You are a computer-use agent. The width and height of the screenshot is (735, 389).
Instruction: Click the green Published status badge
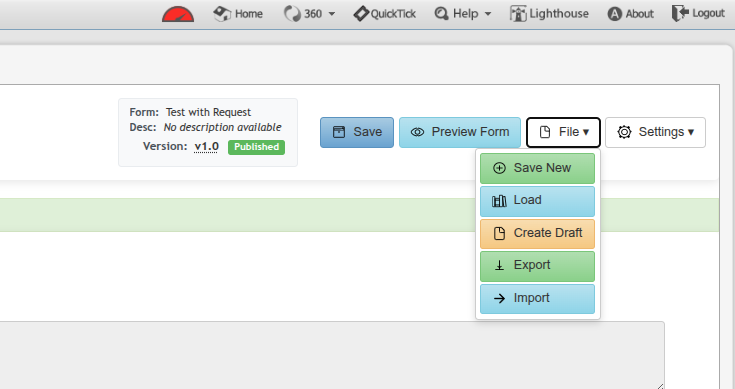256,147
